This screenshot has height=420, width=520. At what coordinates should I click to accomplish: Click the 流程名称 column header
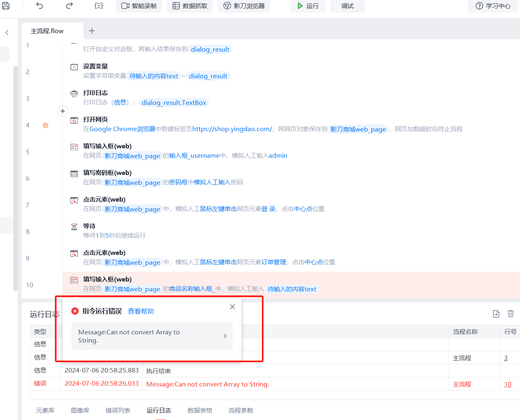pos(466,331)
